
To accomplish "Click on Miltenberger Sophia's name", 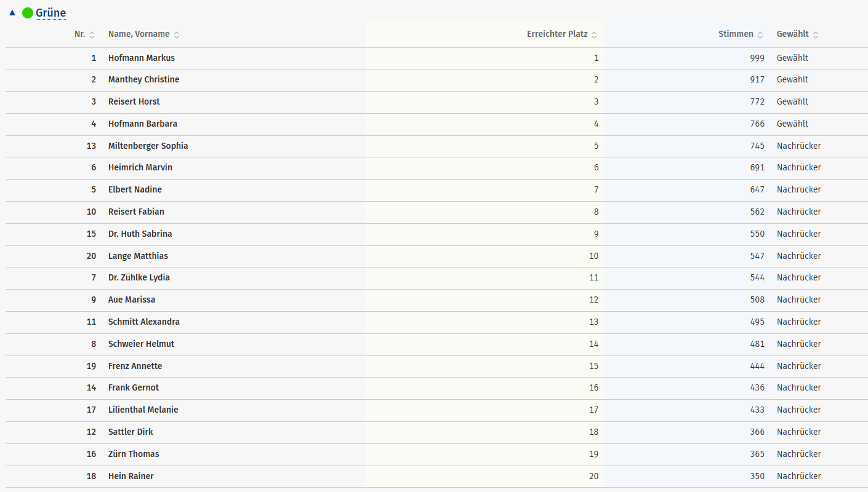I will pyautogui.click(x=148, y=146).
